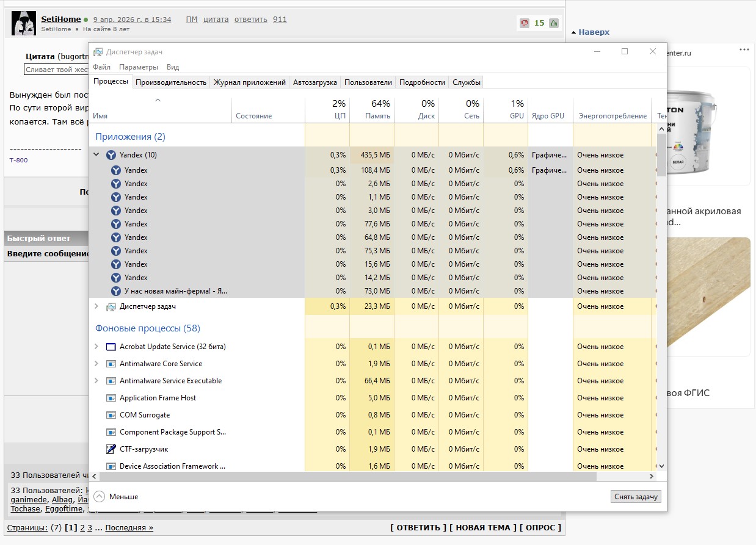Click the CTF-загрузчик pen icon
The height and width of the screenshot is (545, 756).
tap(111, 449)
